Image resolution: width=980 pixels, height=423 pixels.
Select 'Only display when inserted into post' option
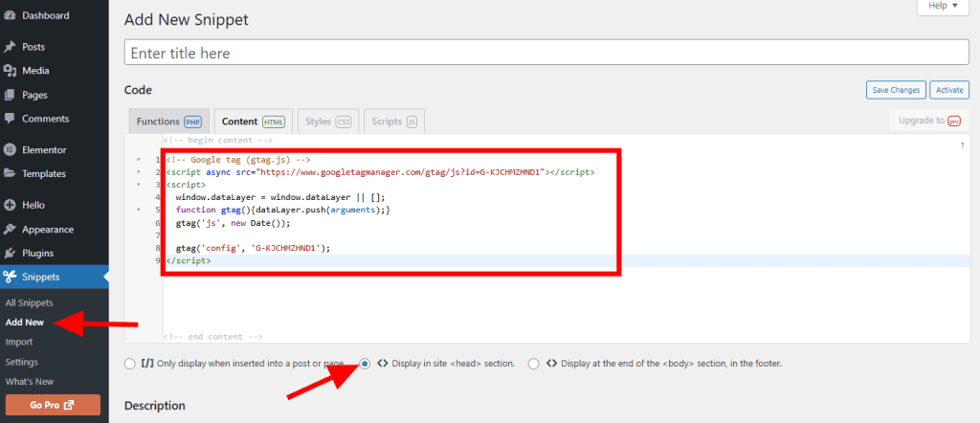tap(130, 364)
